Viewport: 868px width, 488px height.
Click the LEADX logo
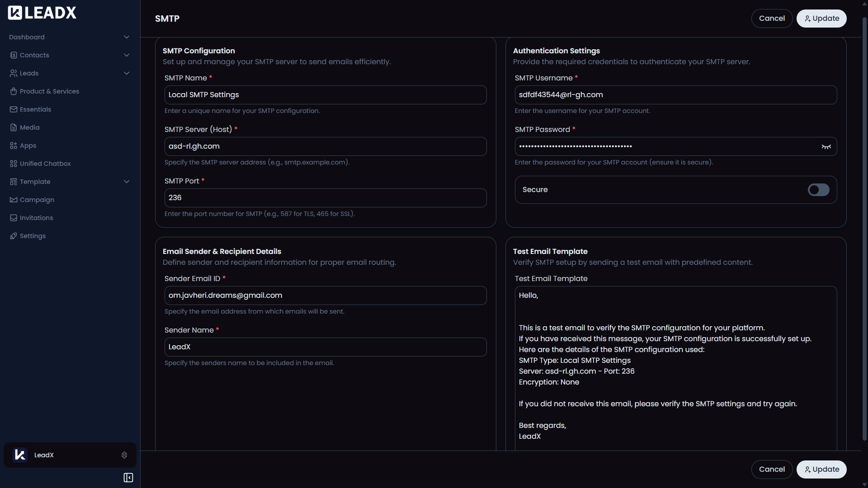[42, 12]
